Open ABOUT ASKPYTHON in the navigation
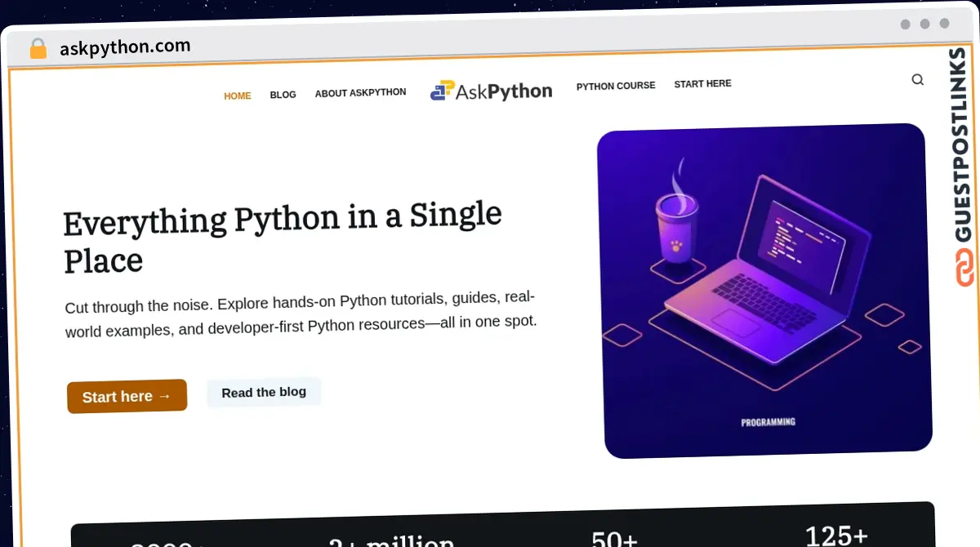 (360, 93)
